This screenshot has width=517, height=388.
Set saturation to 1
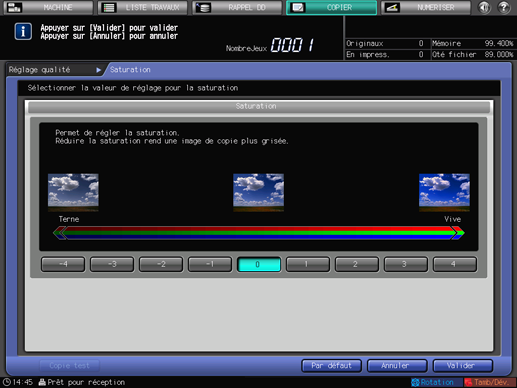[x=308, y=264]
